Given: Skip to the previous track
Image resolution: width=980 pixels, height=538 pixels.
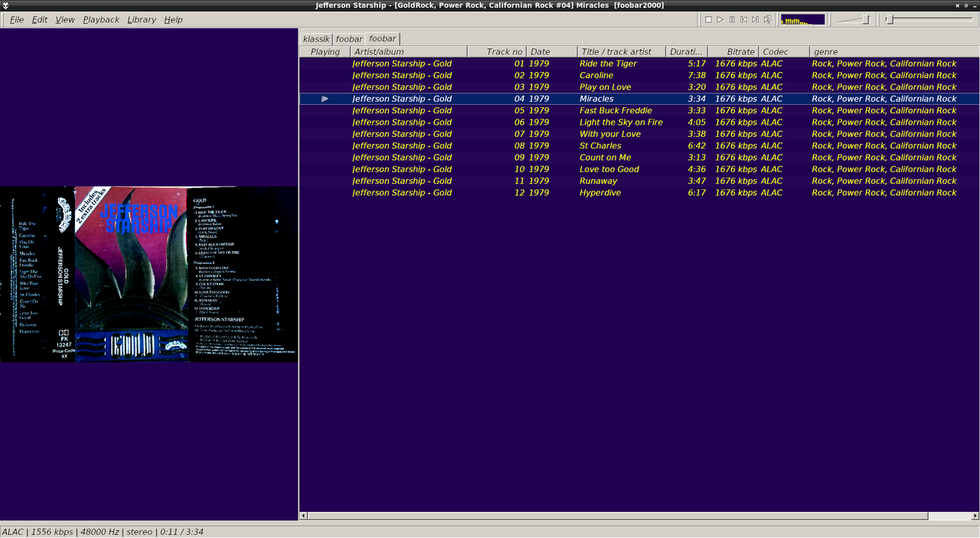Looking at the screenshot, I should 743,19.
